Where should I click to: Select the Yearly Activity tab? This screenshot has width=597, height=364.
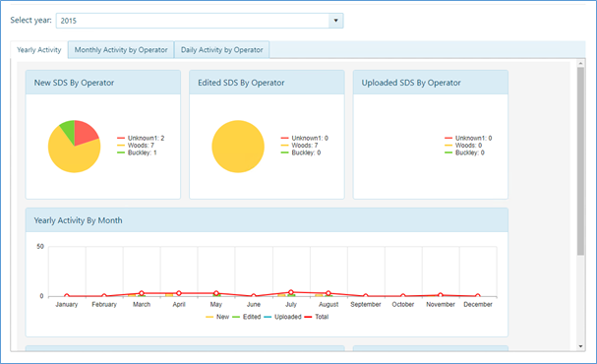coord(38,50)
